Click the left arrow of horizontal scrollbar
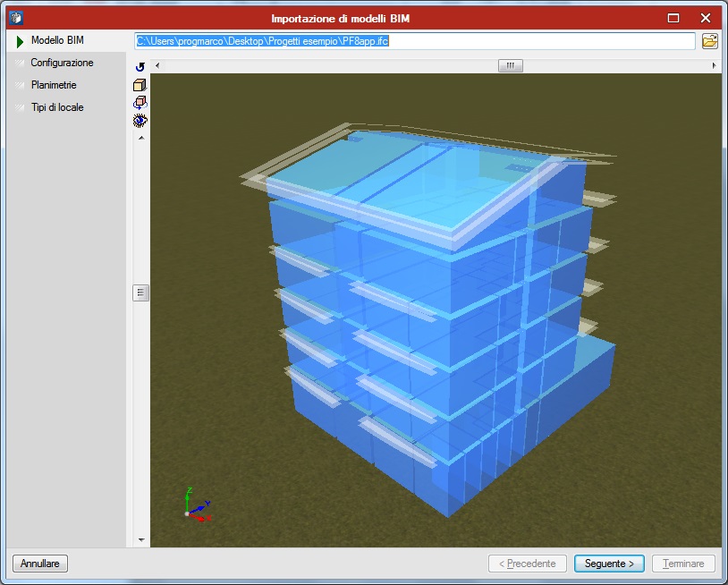728x585 pixels. pyautogui.click(x=157, y=65)
